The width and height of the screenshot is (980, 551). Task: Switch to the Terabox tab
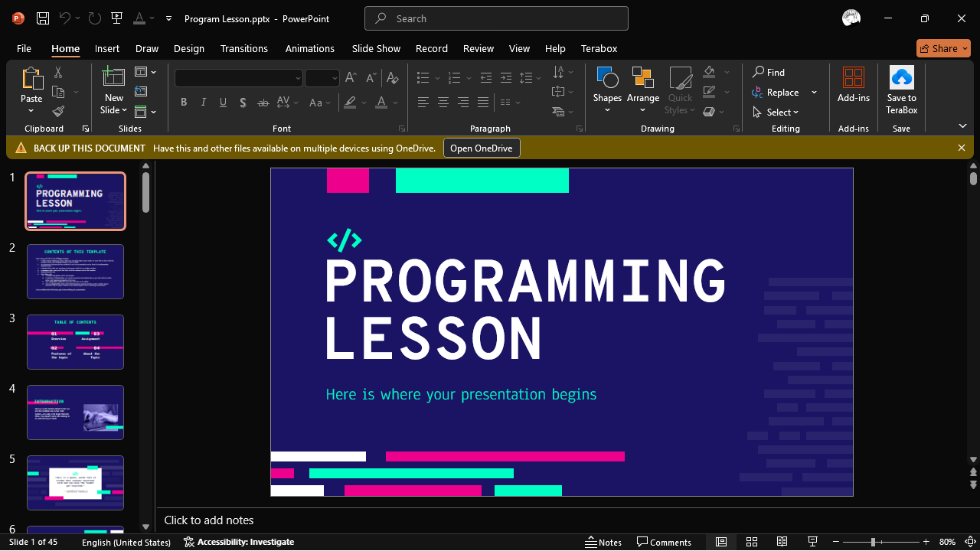coord(599,48)
